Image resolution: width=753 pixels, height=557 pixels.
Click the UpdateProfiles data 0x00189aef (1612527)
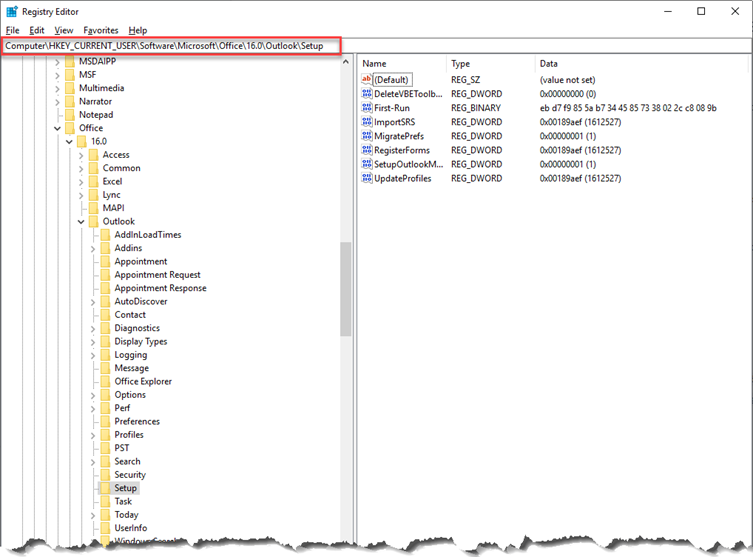point(580,179)
